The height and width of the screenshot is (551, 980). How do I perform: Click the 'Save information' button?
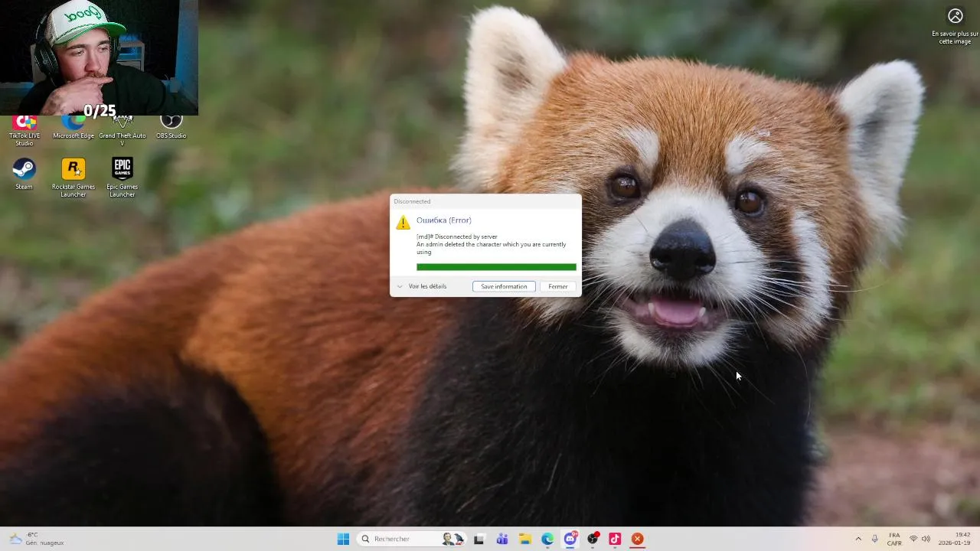pyautogui.click(x=504, y=286)
